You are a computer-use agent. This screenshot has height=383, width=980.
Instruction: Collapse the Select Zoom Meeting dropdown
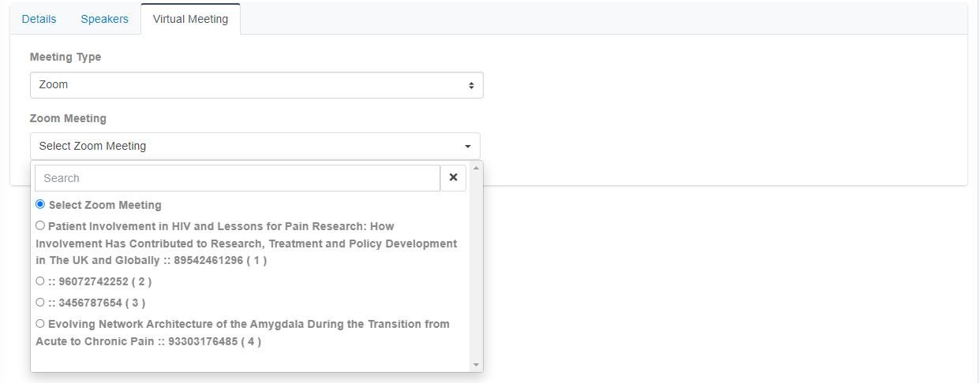coord(255,146)
